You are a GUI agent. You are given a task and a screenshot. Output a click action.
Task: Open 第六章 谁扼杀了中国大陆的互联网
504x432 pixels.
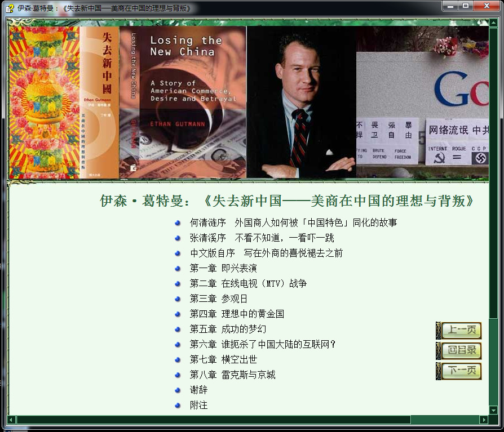pos(263,344)
